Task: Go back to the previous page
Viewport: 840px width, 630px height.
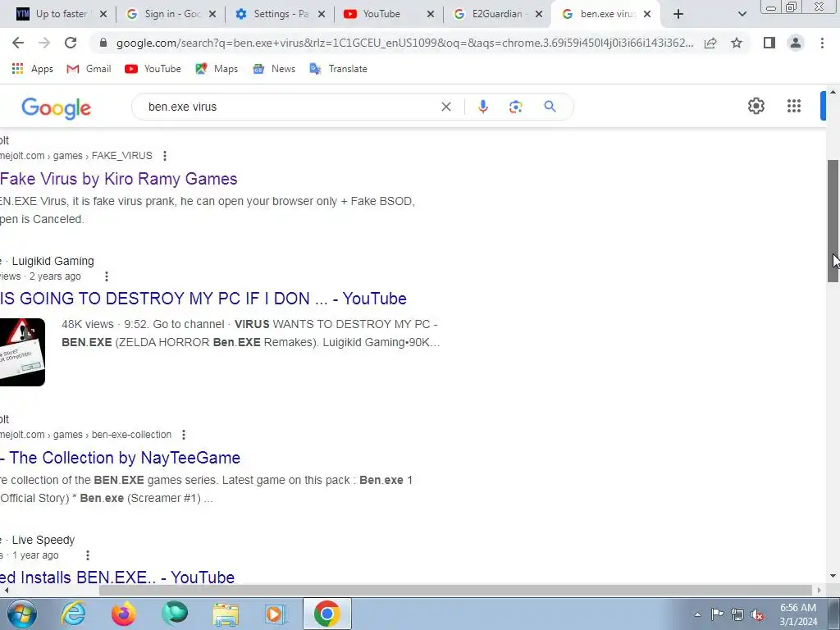Action: point(18,43)
